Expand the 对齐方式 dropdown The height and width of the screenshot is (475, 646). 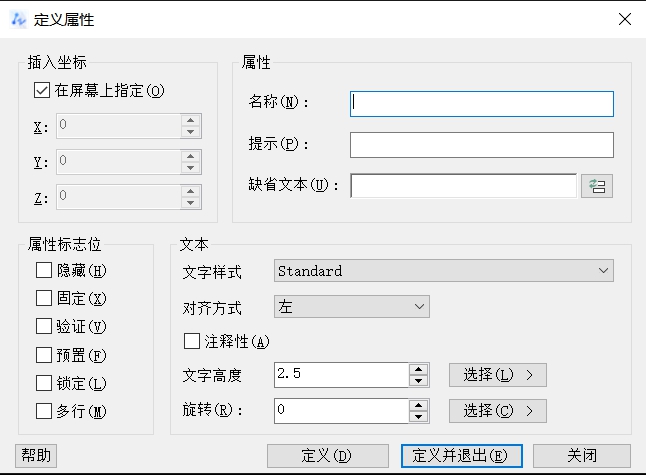click(x=351, y=307)
